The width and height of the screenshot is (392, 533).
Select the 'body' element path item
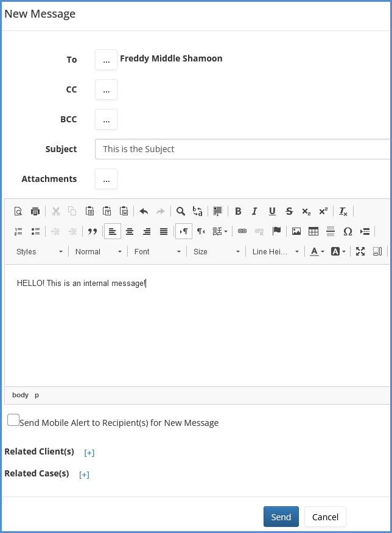click(20, 395)
